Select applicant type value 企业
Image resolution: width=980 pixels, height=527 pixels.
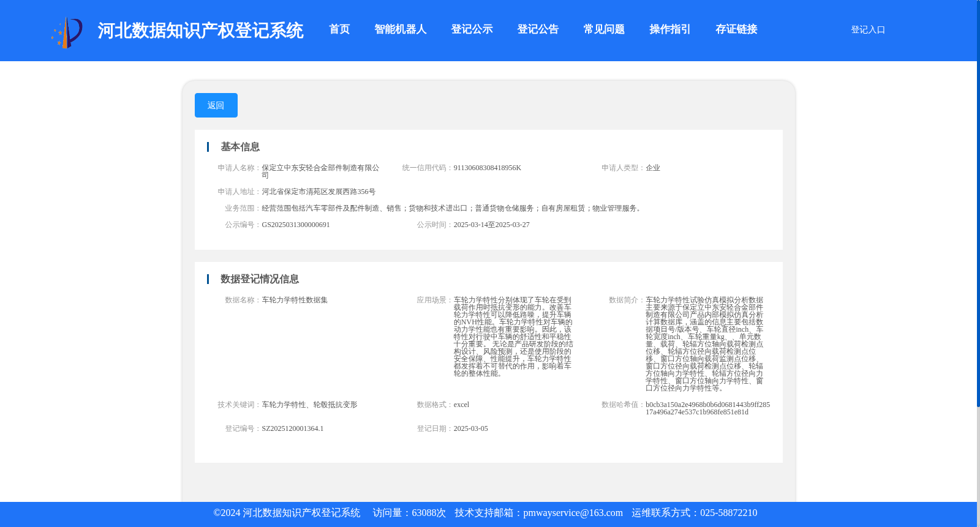[x=653, y=168]
